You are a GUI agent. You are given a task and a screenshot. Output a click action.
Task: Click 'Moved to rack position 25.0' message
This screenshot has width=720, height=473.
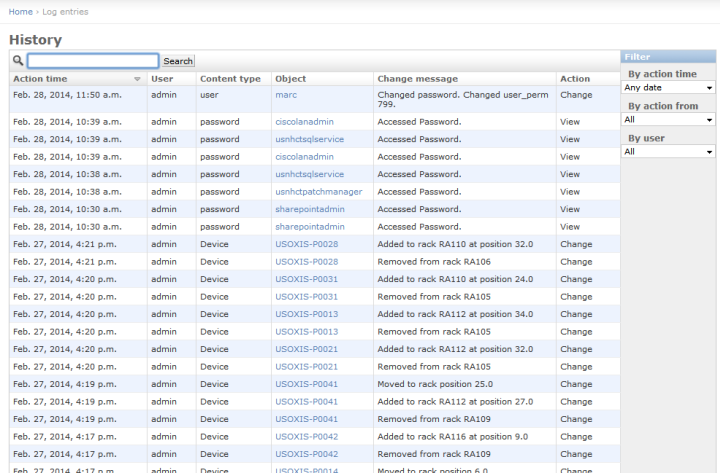(x=435, y=384)
